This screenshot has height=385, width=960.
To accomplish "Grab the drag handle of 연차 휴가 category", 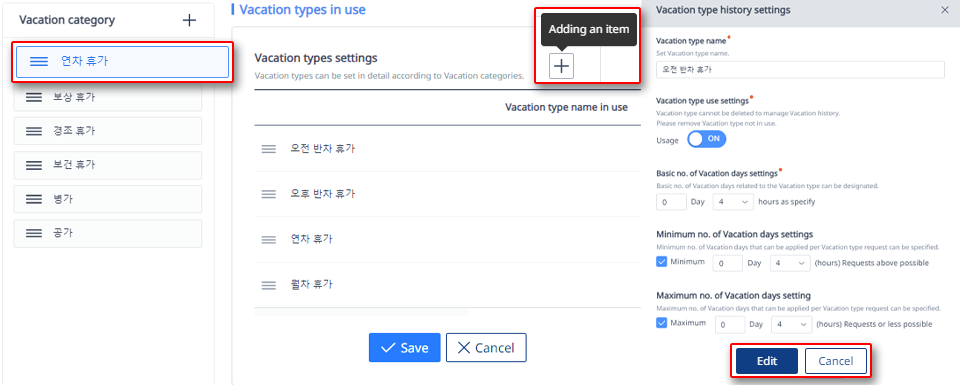I will point(39,61).
